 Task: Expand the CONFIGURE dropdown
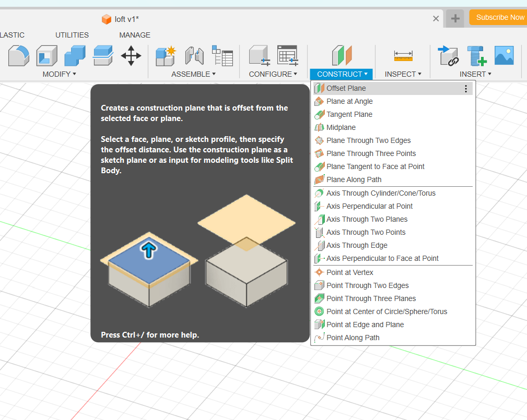coord(273,74)
